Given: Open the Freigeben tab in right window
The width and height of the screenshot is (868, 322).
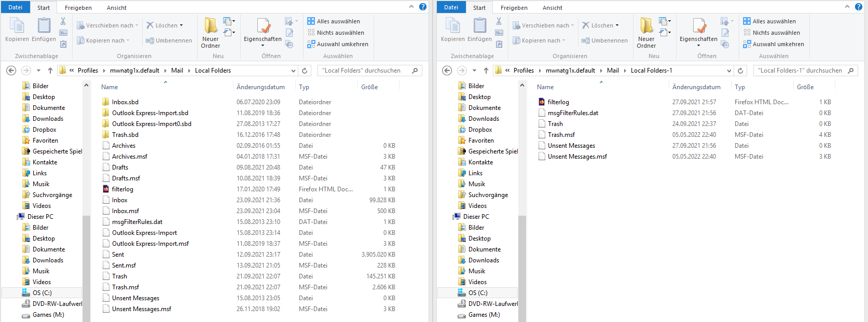Looking at the screenshot, I should (514, 8).
